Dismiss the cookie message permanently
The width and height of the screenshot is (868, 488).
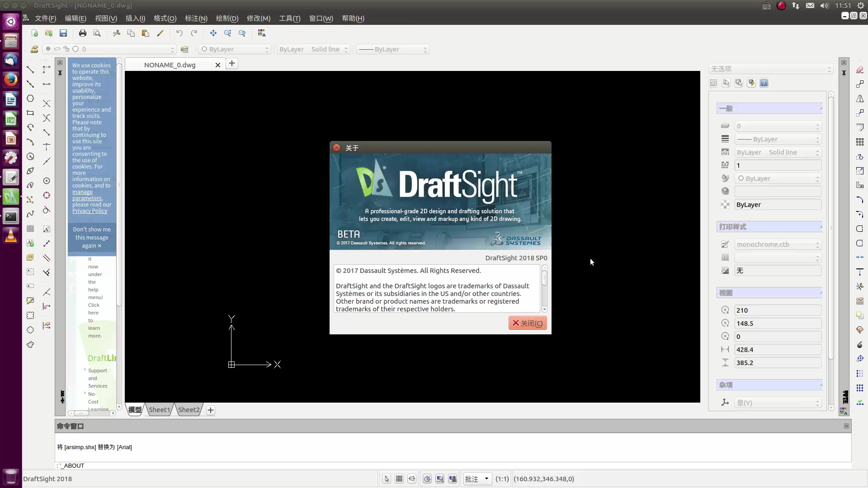[x=92, y=238]
